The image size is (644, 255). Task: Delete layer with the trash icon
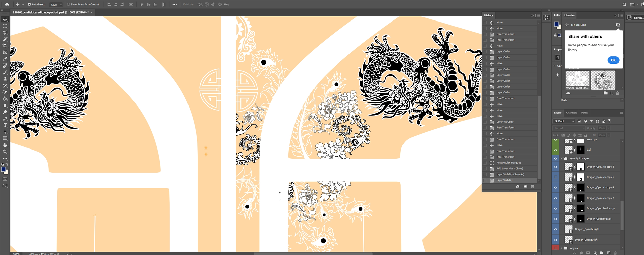[x=615, y=253]
